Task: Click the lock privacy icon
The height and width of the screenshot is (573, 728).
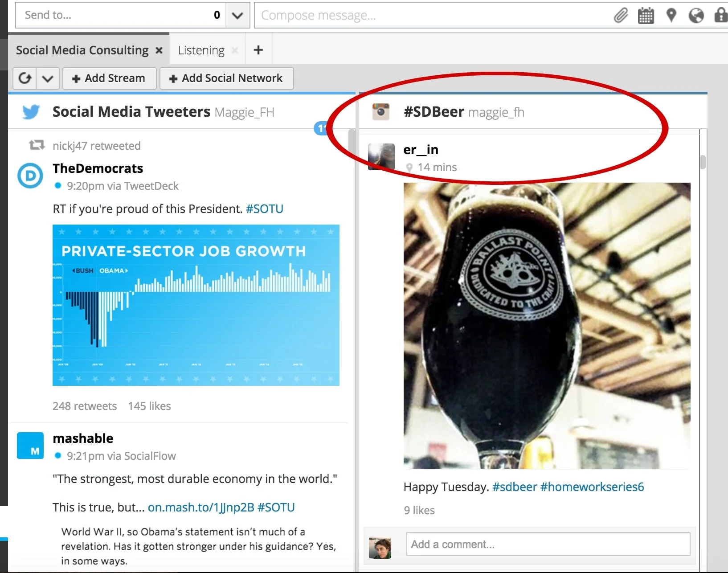Action: (721, 15)
